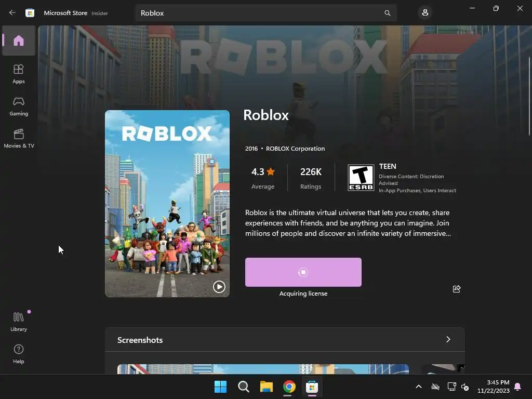532x399 pixels.
Task: Click the Microsoft Store taskbar icon
Action: pos(312,387)
